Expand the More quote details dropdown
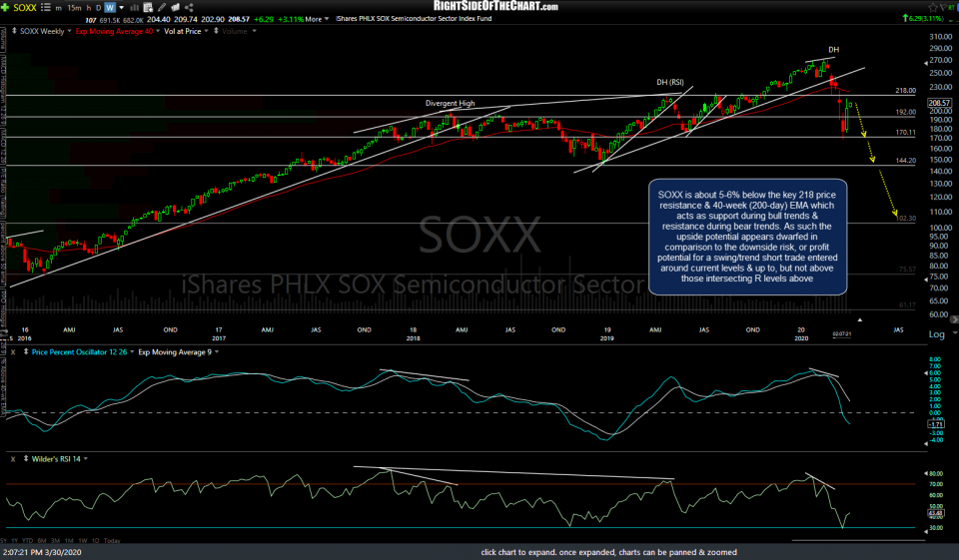Image resolution: width=959 pixels, height=560 pixels. pos(317,19)
